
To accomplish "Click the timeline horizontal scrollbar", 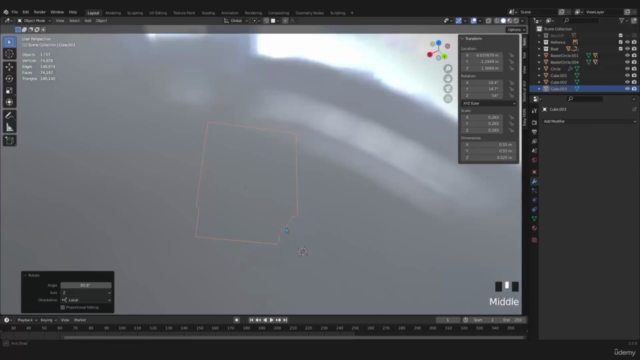I will (x=294, y=337).
